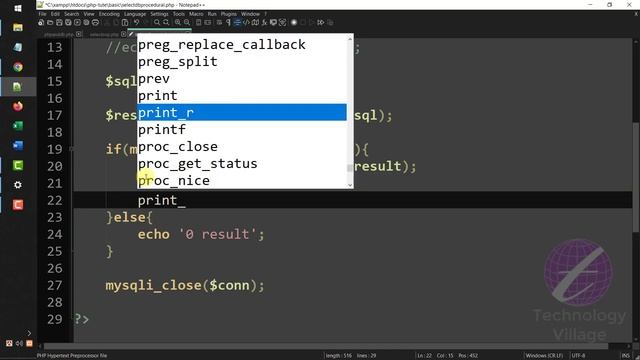The height and width of the screenshot is (360, 640).
Task: Open Word from taskbar
Action: click(x=18, y=145)
